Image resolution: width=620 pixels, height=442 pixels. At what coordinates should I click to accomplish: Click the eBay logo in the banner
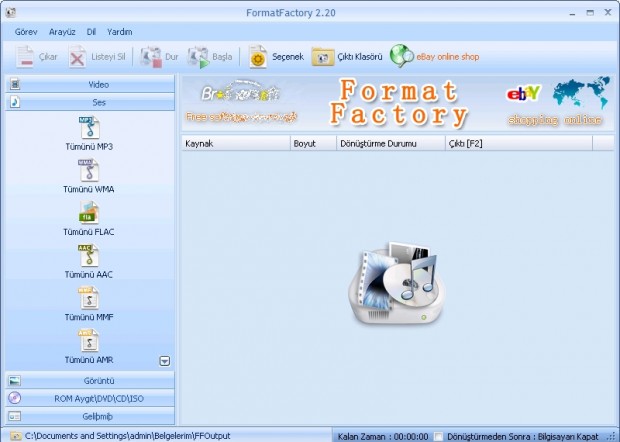(x=523, y=93)
